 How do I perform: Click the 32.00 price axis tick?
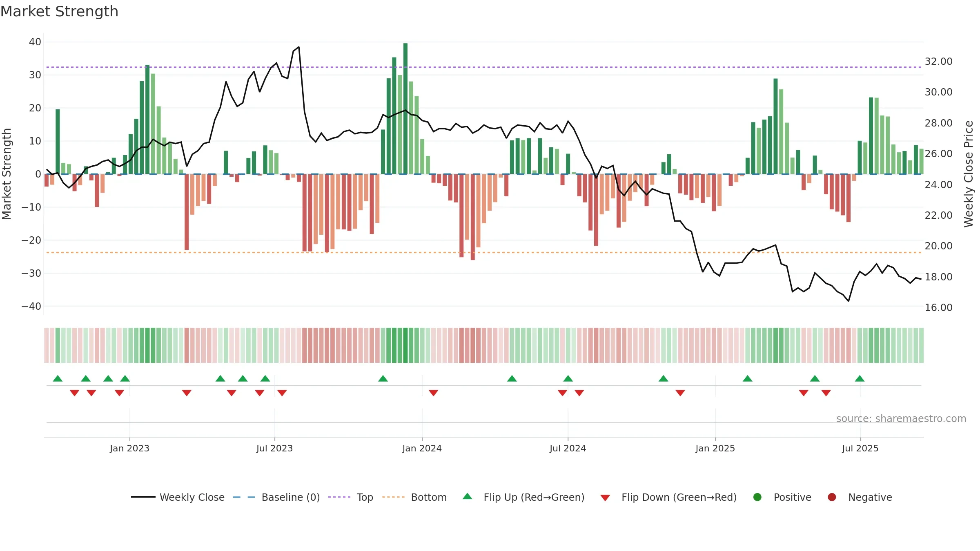point(938,62)
